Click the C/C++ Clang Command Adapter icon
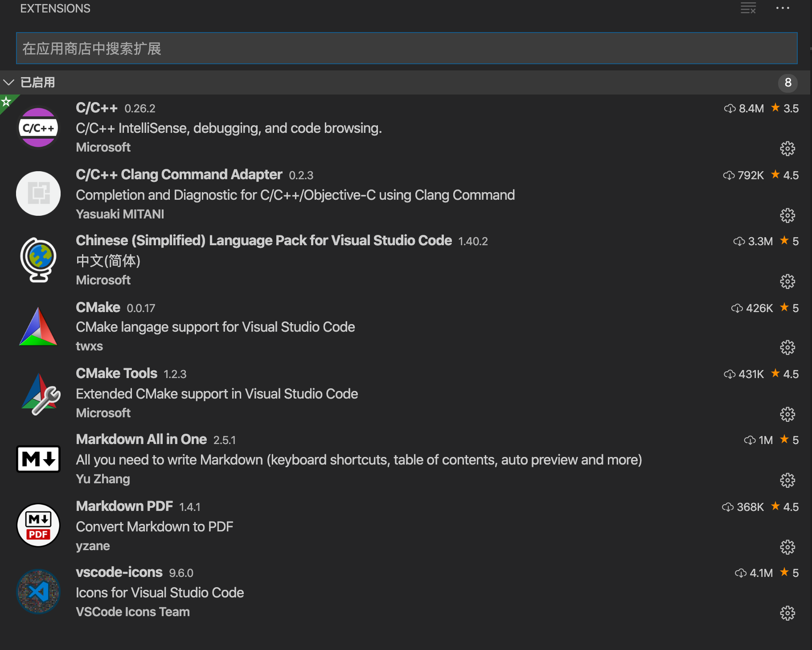 point(38,193)
